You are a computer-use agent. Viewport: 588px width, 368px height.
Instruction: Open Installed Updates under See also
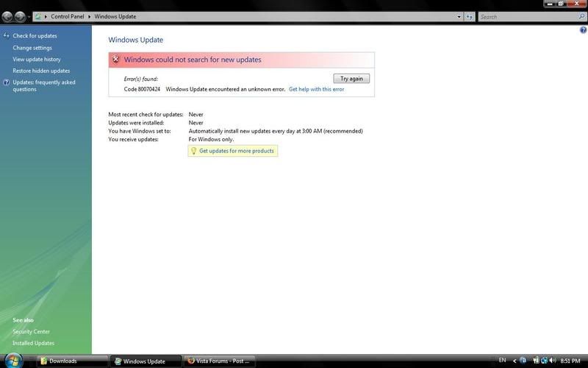click(33, 343)
